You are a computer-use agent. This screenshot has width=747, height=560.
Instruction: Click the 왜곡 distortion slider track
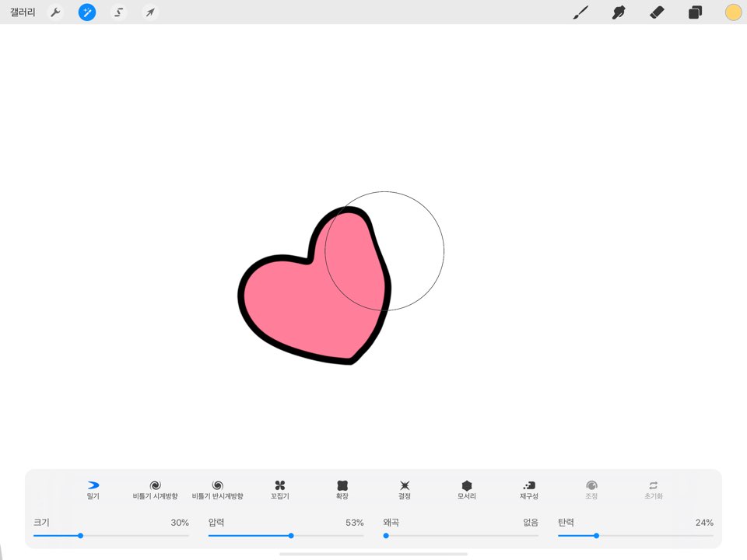[x=461, y=536]
